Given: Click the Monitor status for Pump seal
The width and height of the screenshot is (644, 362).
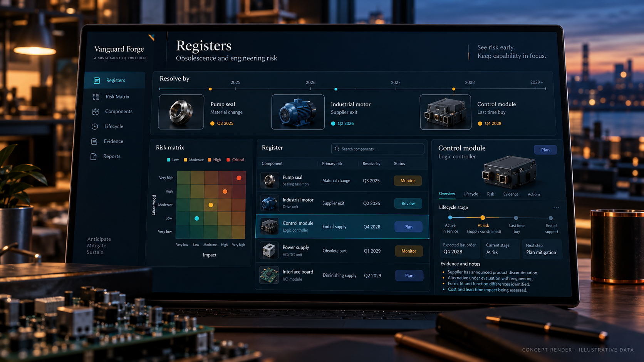Looking at the screenshot, I should (x=408, y=181).
